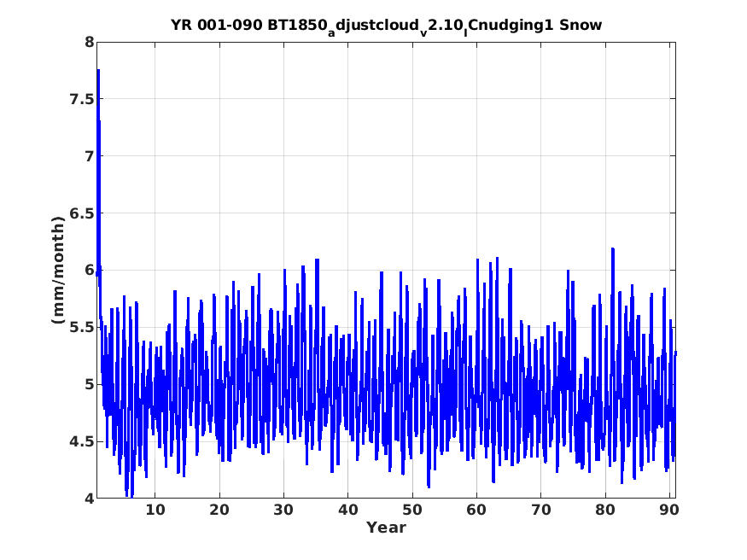747x560 pixels.
Task: Click the initial spike peak near 7.75
Action: coord(98,71)
